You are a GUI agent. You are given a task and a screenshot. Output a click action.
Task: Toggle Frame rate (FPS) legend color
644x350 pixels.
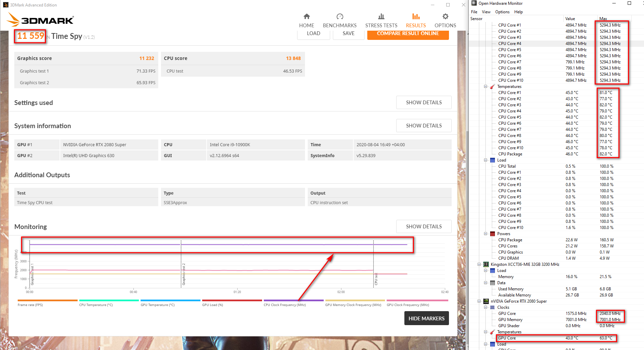[x=48, y=300]
